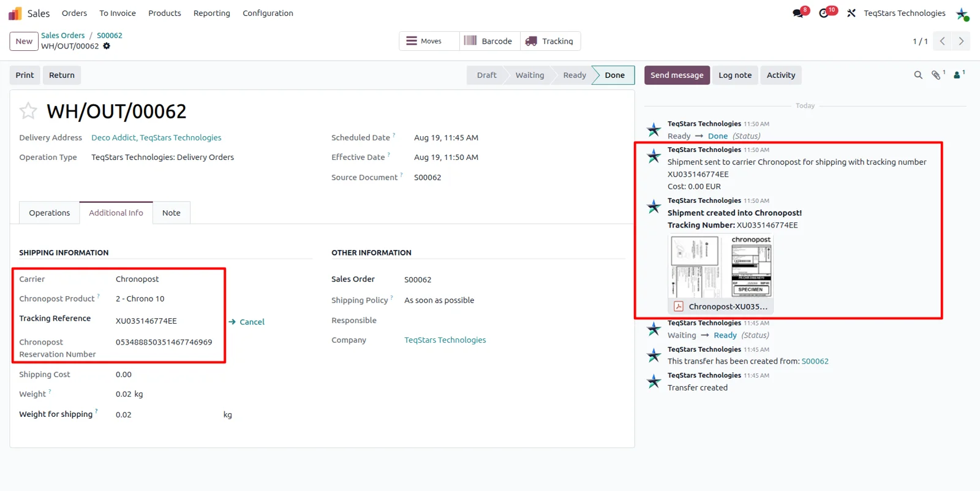The height and width of the screenshot is (491, 980).
Task: Go to the previous record arrow
Action: [943, 41]
